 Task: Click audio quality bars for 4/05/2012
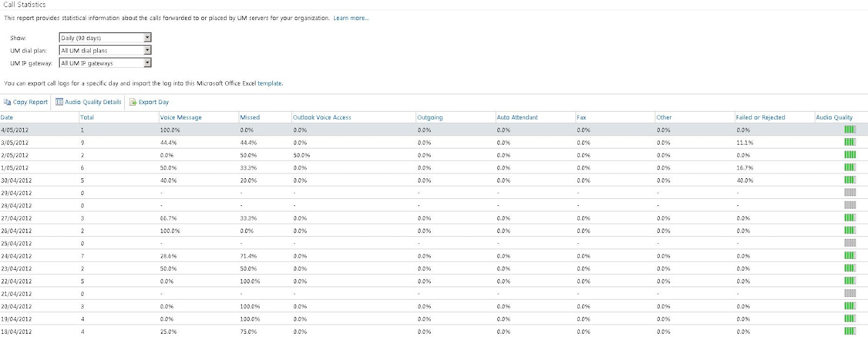(850, 130)
